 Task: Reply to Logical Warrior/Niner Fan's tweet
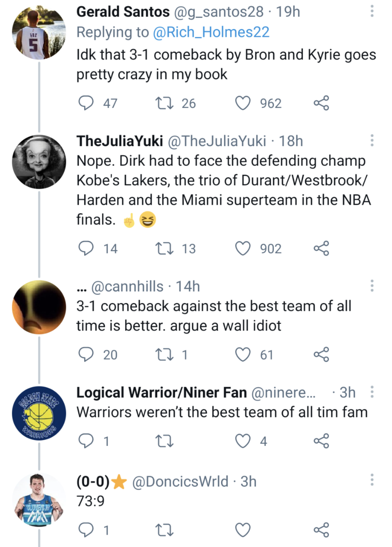[86, 441]
